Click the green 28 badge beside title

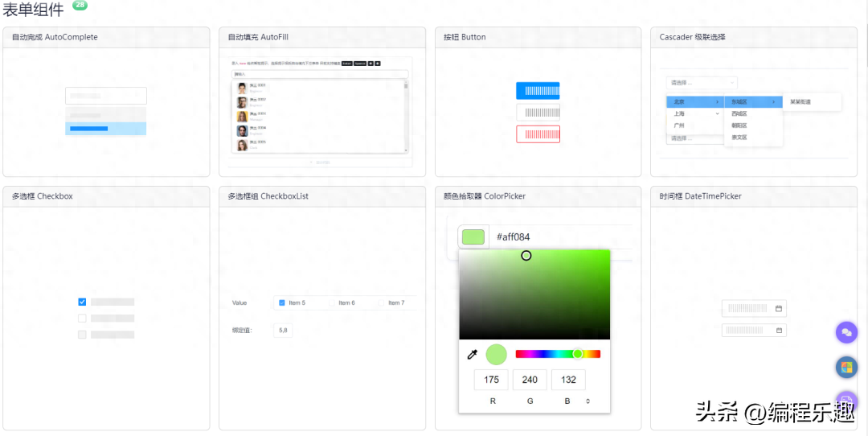80,5
